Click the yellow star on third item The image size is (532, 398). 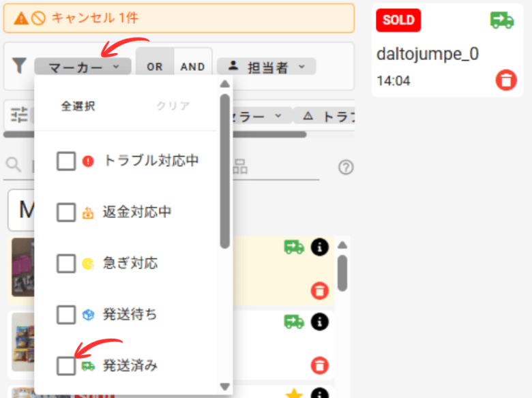(x=294, y=393)
